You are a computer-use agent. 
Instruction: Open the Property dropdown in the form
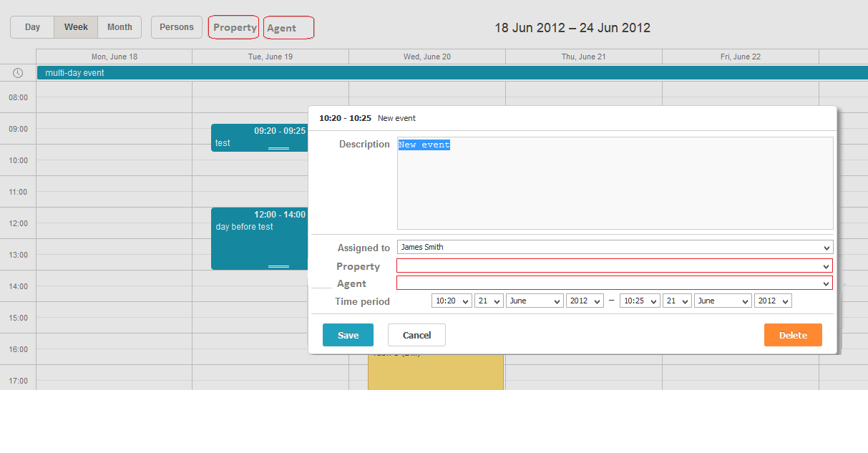pos(615,266)
